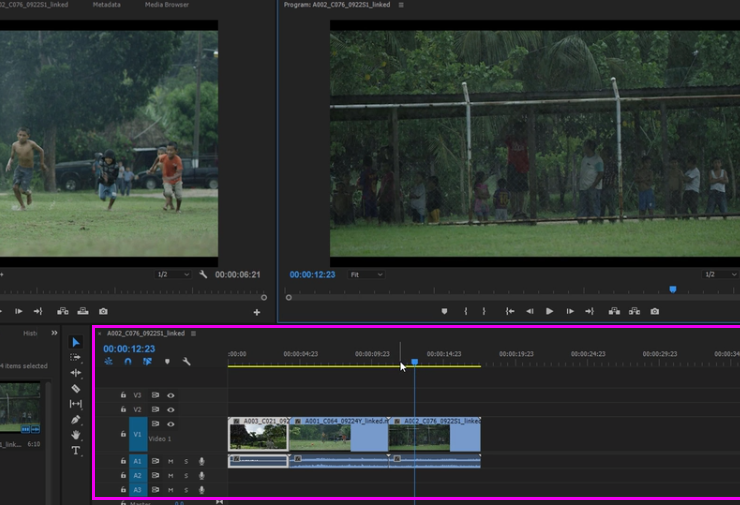Viewport: 740px width, 505px height.
Task: Switch to the Media Browser tab
Action: (167, 5)
